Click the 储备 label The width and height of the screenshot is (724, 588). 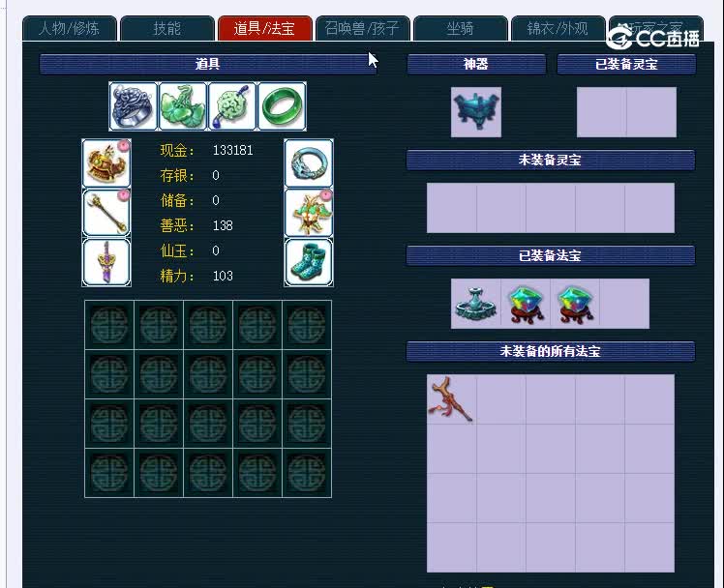click(177, 200)
